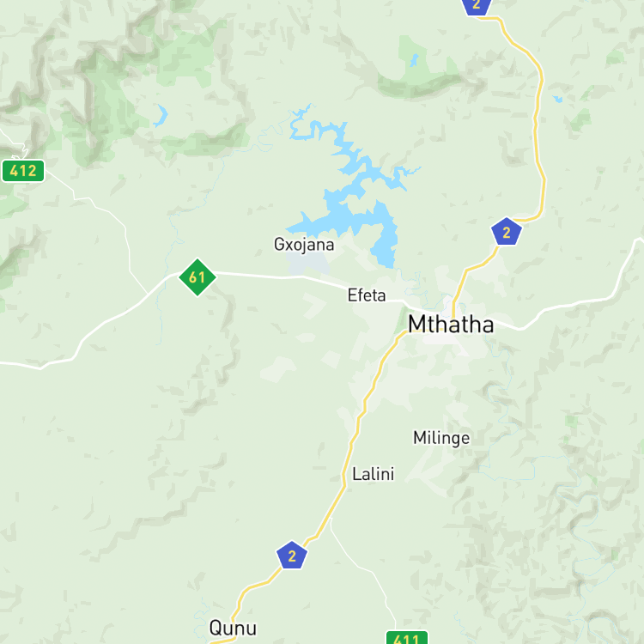Click the green 411 road shield

click(x=407, y=637)
